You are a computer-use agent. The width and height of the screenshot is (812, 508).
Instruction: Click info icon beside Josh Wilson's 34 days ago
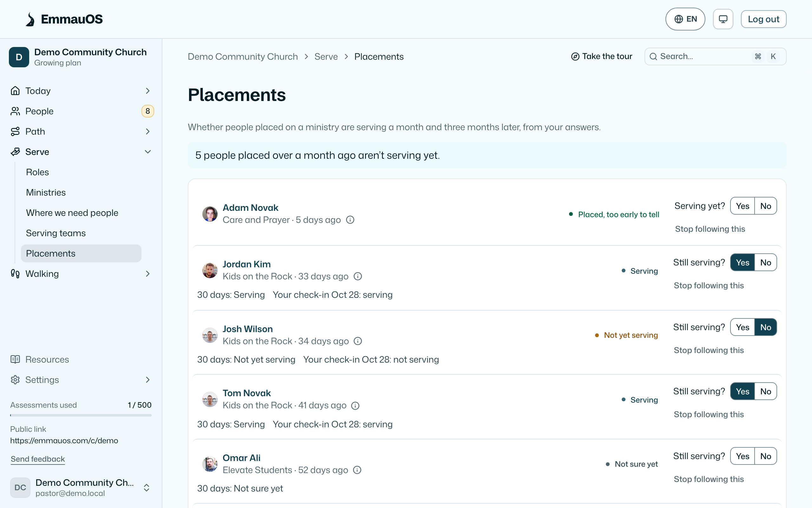click(358, 341)
